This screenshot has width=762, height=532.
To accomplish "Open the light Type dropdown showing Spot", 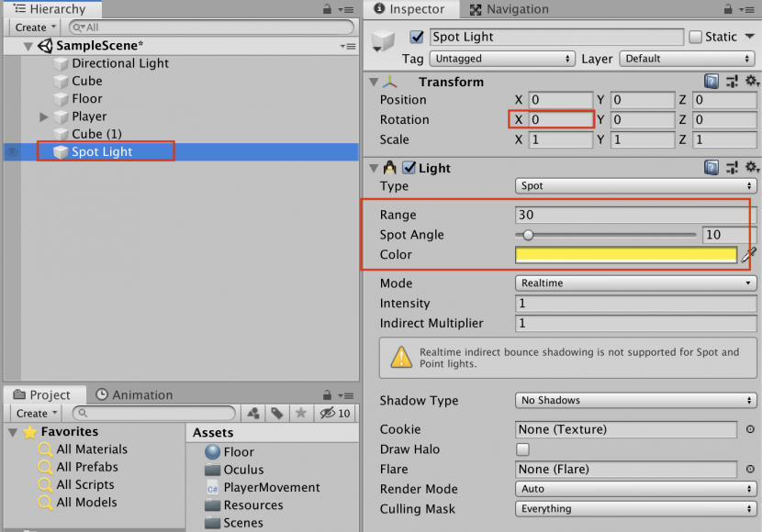I will point(634,186).
